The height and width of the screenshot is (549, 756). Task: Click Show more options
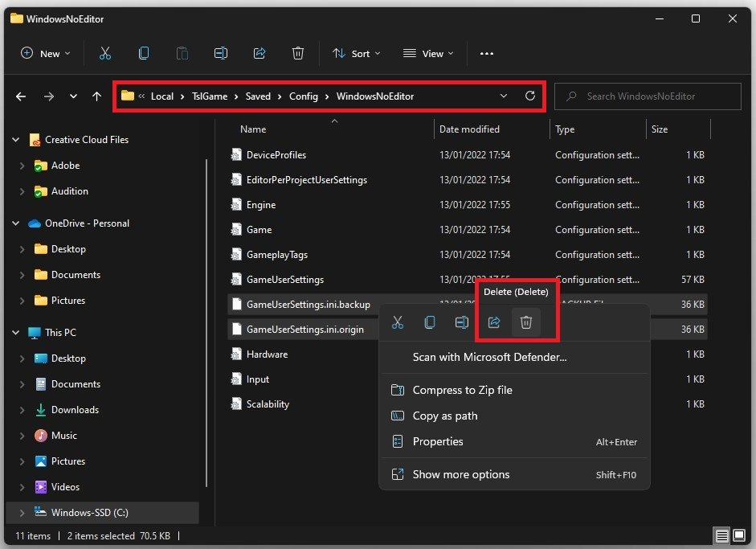[x=460, y=474]
